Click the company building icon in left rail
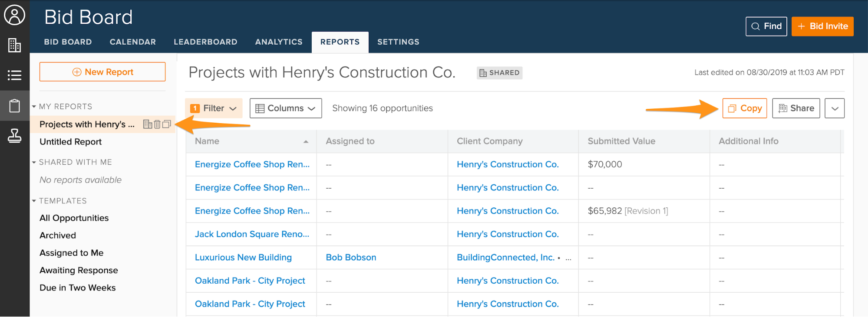This screenshot has height=317, width=868. tap(14, 45)
